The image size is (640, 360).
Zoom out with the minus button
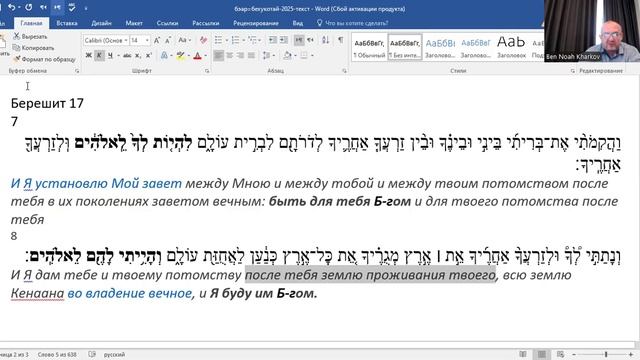[574, 354]
